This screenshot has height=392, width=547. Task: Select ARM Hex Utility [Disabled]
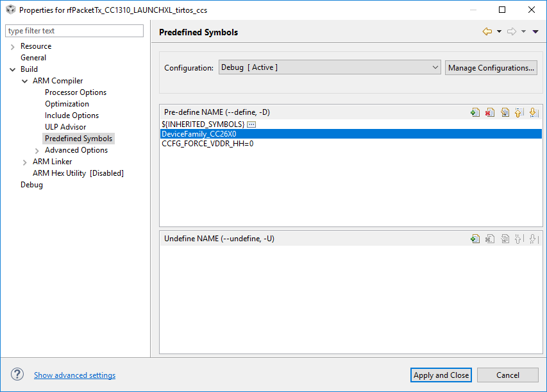(x=78, y=173)
